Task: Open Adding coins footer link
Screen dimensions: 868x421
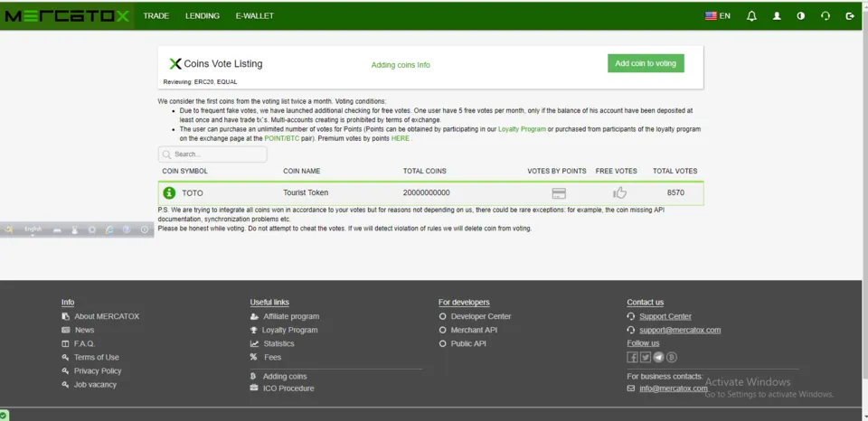Action: click(285, 376)
